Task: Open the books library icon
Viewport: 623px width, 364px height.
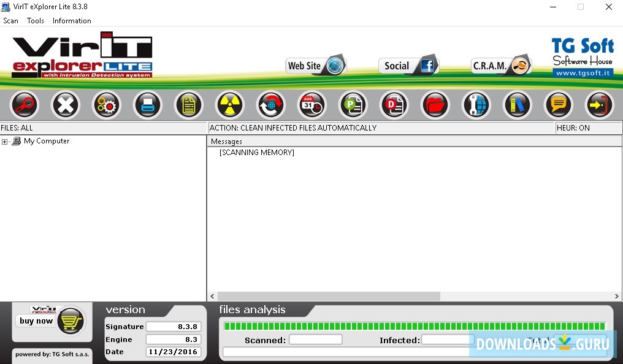Action: coord(518,105)
